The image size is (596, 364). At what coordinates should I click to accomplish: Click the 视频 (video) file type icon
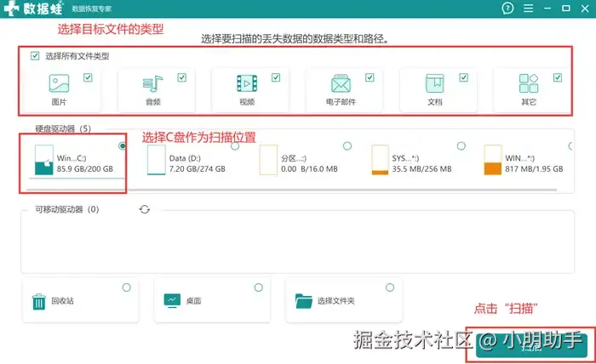[x=247, y=83]
